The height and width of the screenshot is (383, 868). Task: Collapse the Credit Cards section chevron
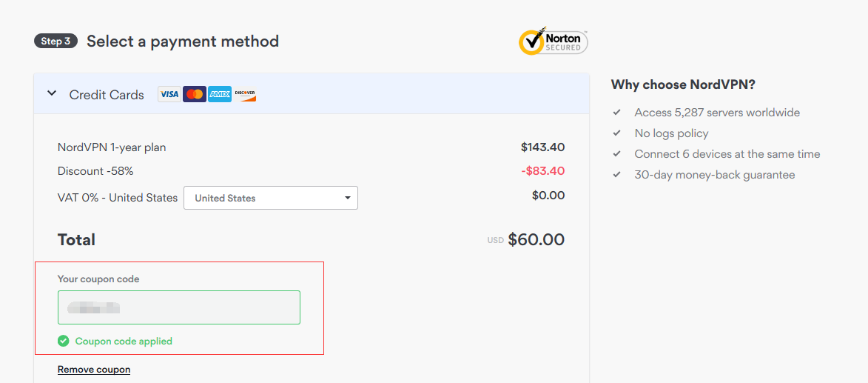click(x=52, y=93)
